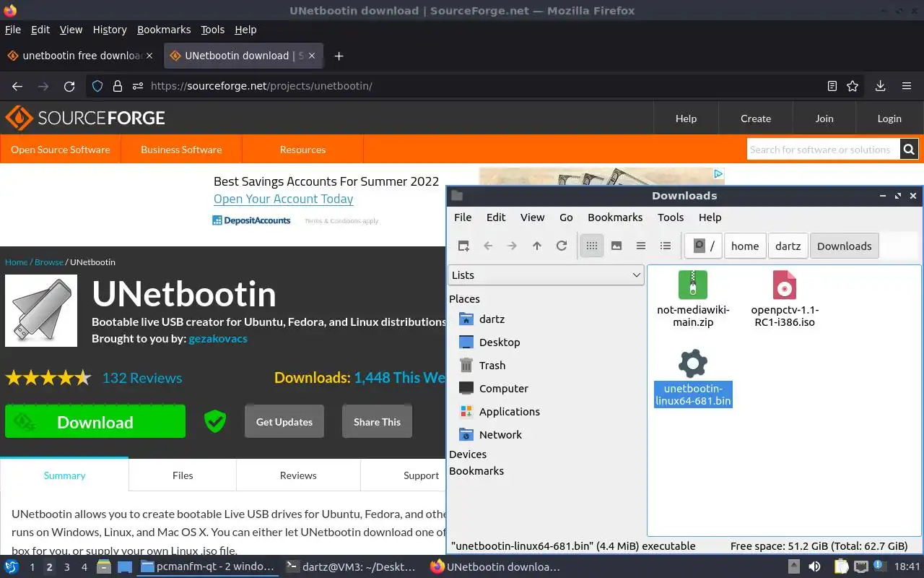Viewport: 924px width, 578px height.
Task: Expand the Devices section
Action: 468,454
